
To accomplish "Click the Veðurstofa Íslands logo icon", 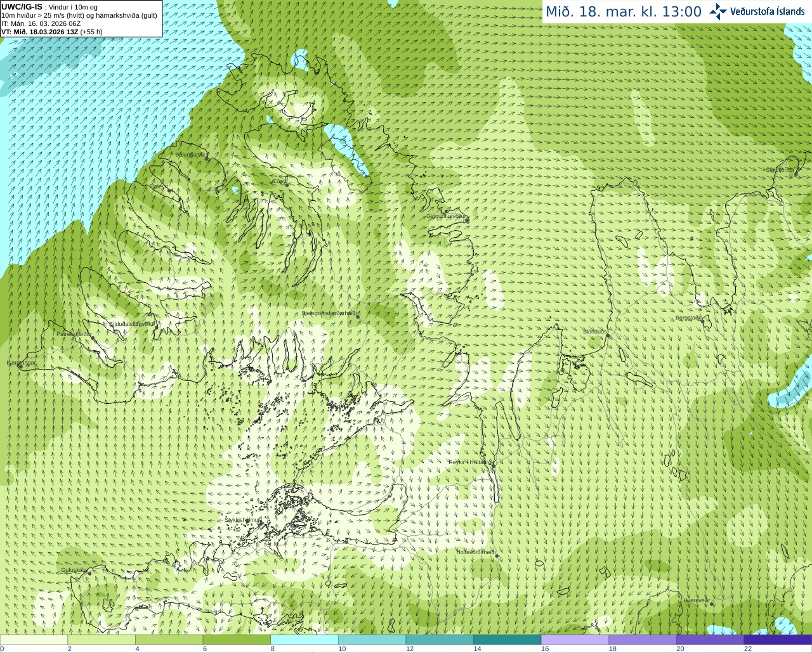I will 718,11.
